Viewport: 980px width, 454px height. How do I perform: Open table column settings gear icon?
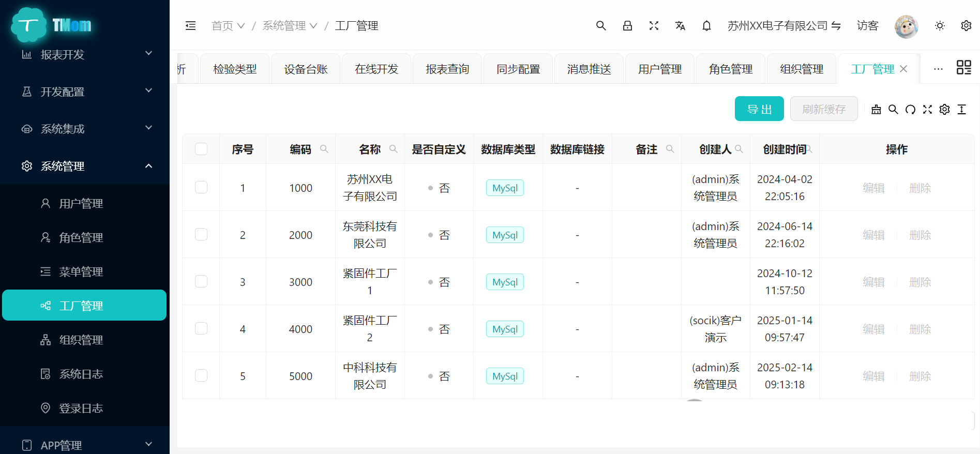[x=944, y=110]
